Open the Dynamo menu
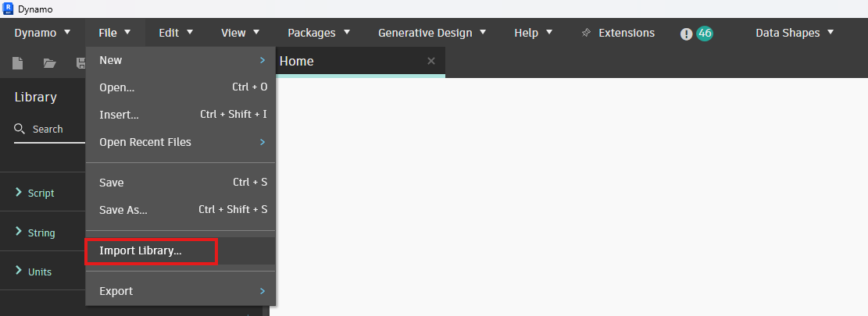868x316 pixels. 43,33
